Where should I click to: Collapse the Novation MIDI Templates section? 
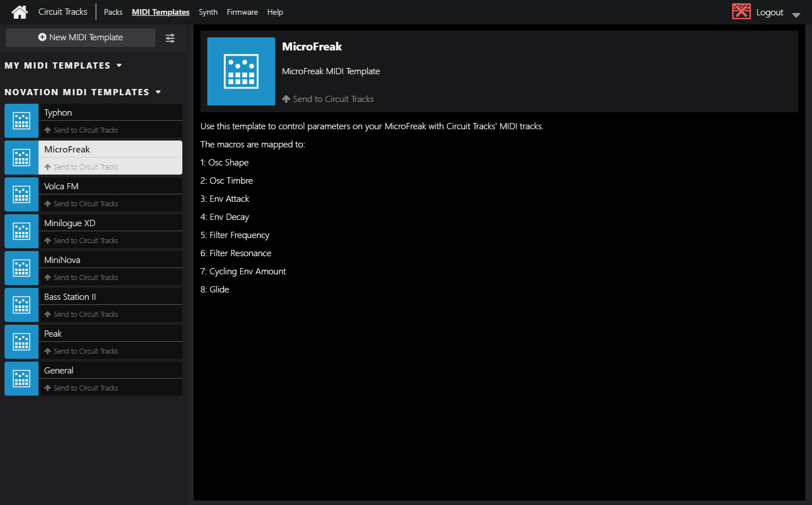(159, 92)
